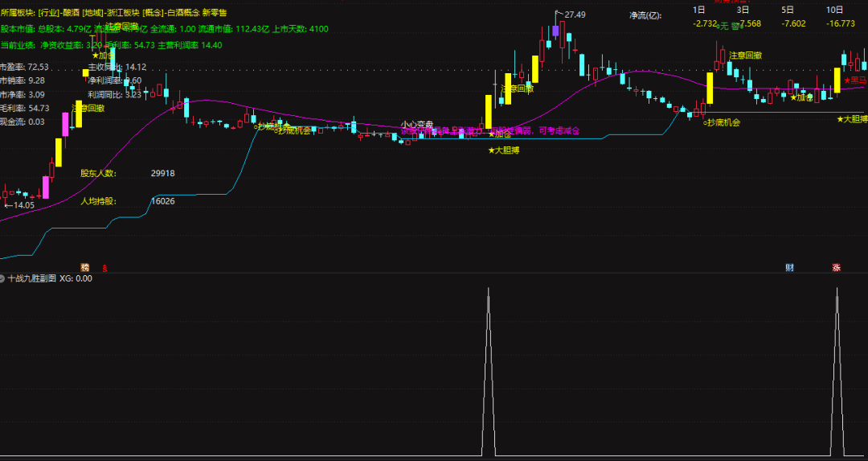
Task: Click the ○抄底机会 signal at right side
Action: click(x=721, y=122)
